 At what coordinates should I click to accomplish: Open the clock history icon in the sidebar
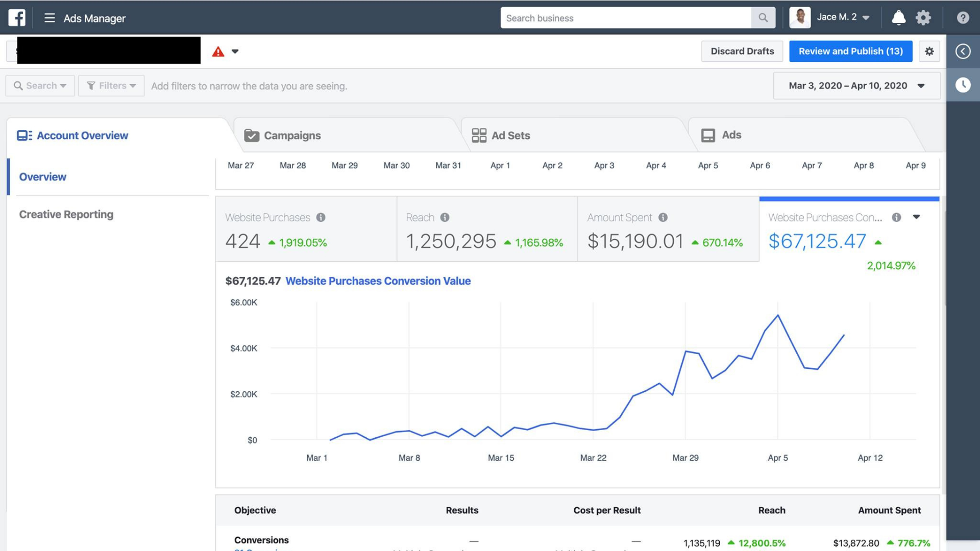963,85
